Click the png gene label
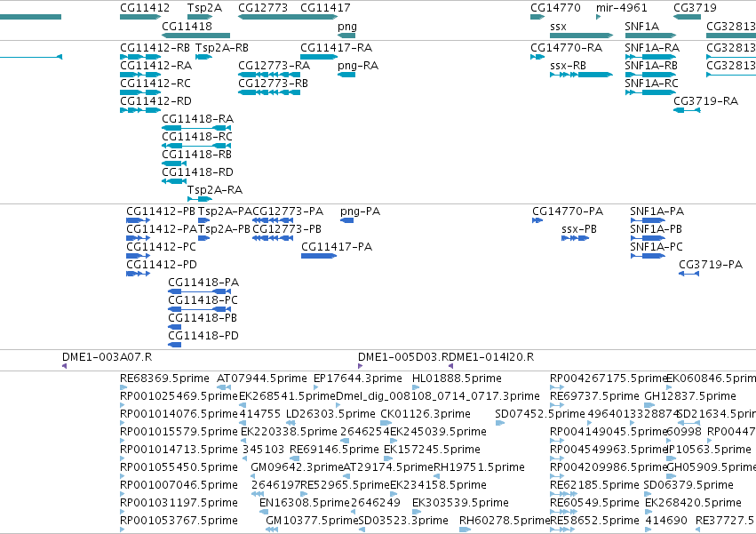The image size is (756, 534). pyautogui.click(x=347, y=27)
